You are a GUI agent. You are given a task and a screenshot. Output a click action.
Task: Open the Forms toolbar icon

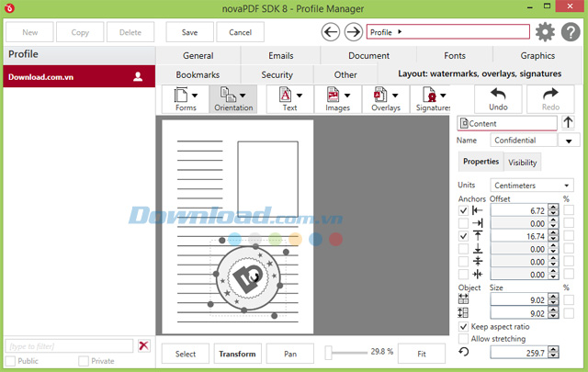pyautogui.click(x=181, y=95)
